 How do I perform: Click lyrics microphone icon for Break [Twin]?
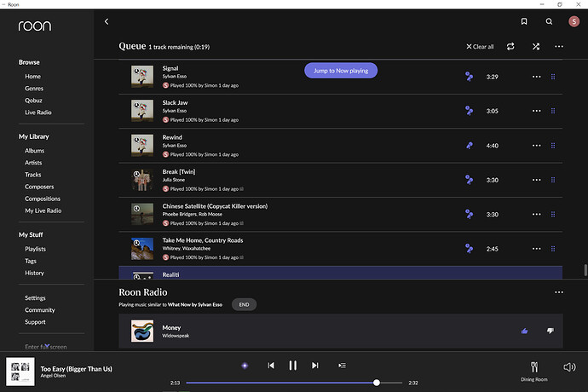[x=470, y=180]
